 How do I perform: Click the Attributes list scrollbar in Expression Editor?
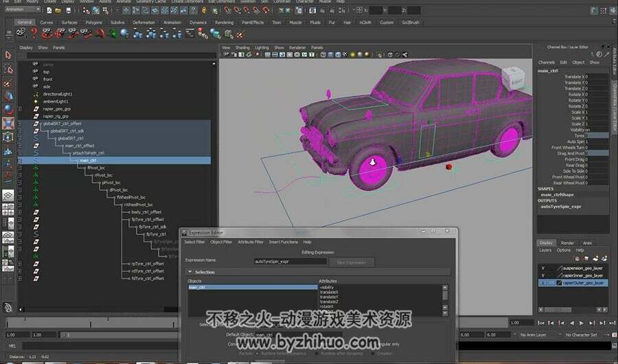coord(445,299)
